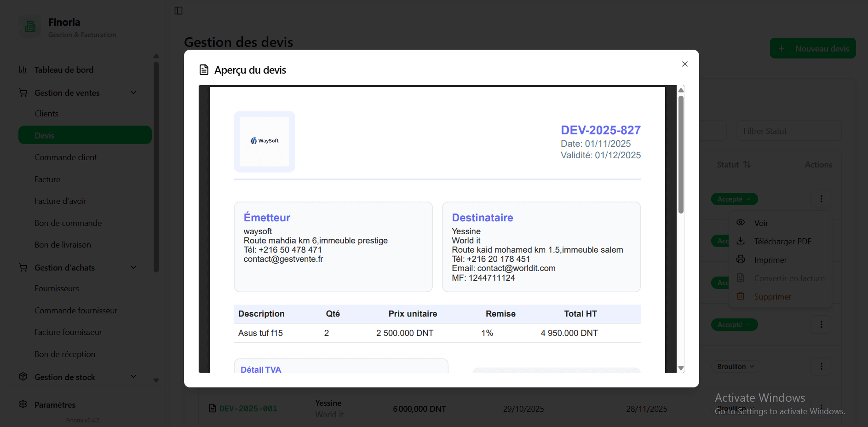Click the DEV-2025-827 quote number

[x=600, y=130]
